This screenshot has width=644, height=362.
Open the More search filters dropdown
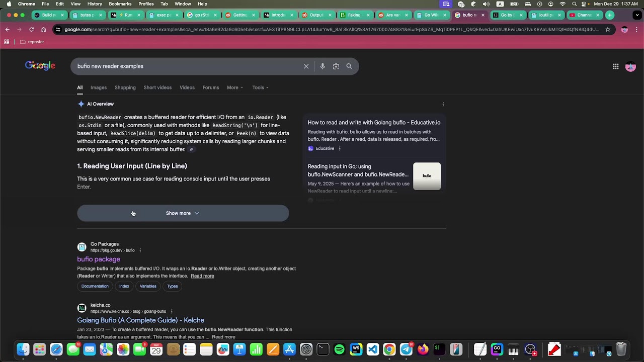click(235, 87)
